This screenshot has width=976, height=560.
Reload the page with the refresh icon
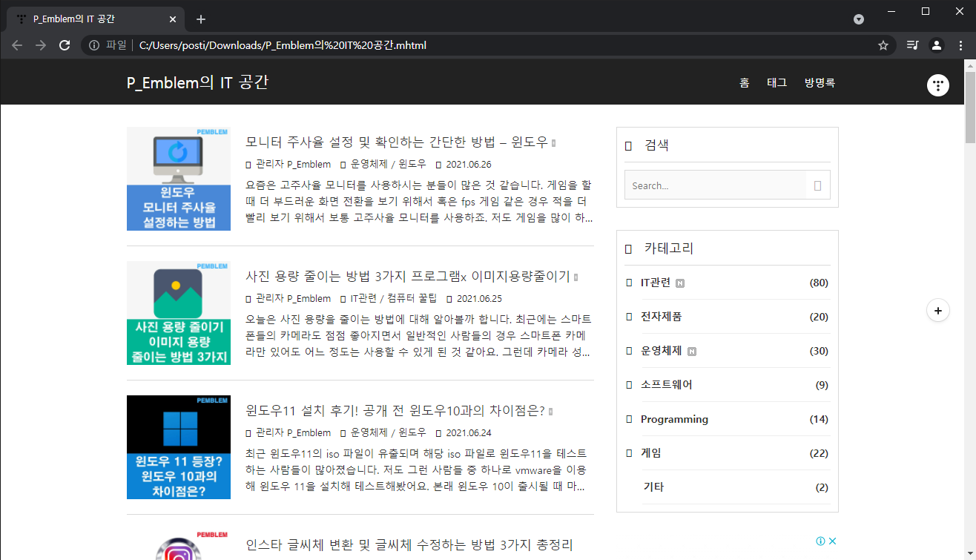click(x=65, y=45)
